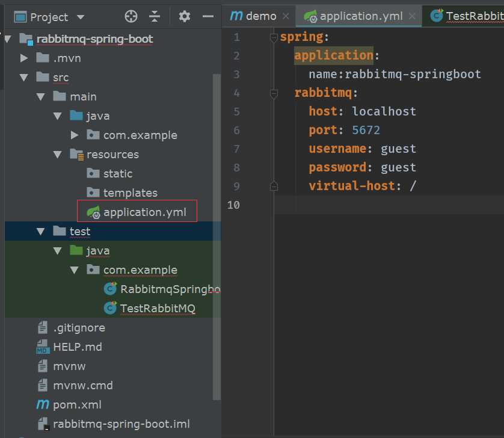Select mvnw.cmd in project tree
The image size is (504, 438).
click(83, 385)
